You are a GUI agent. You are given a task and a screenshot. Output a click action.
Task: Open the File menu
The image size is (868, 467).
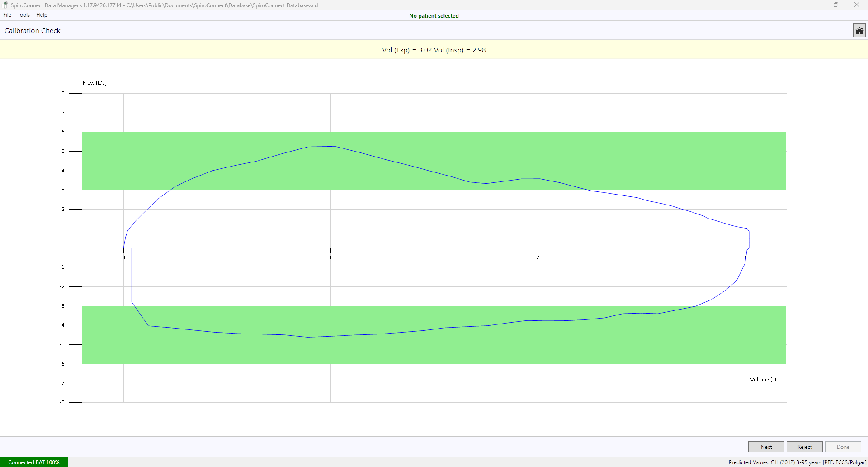[x=7, y=15]
